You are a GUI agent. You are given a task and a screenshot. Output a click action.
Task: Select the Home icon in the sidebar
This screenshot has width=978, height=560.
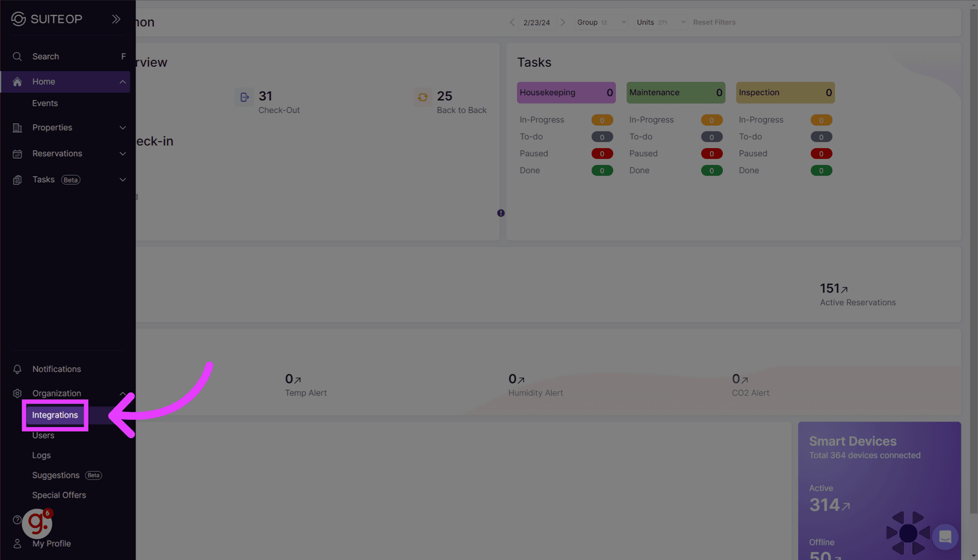click(17, 81)
